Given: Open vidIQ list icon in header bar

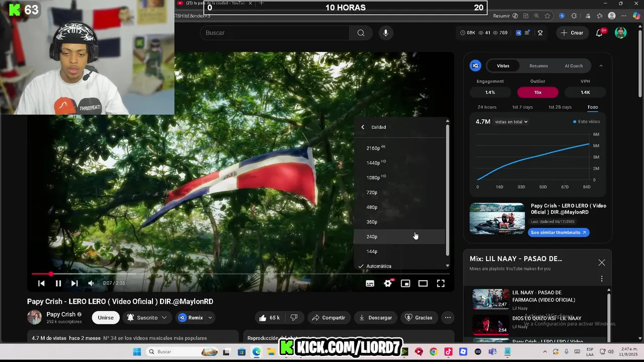Looking at the screenshot, I should point(527,33).
